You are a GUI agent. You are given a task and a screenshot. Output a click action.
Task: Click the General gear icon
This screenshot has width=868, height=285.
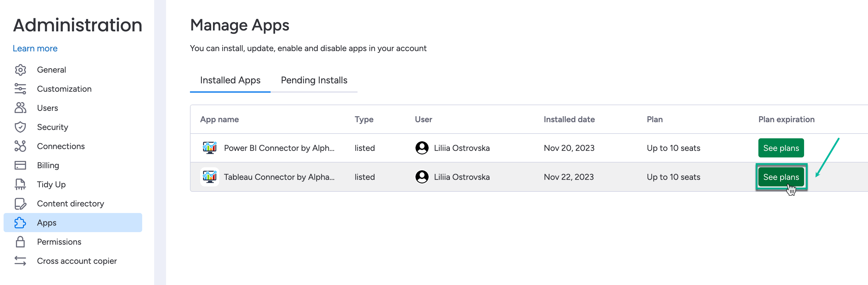tap(20, 70)
